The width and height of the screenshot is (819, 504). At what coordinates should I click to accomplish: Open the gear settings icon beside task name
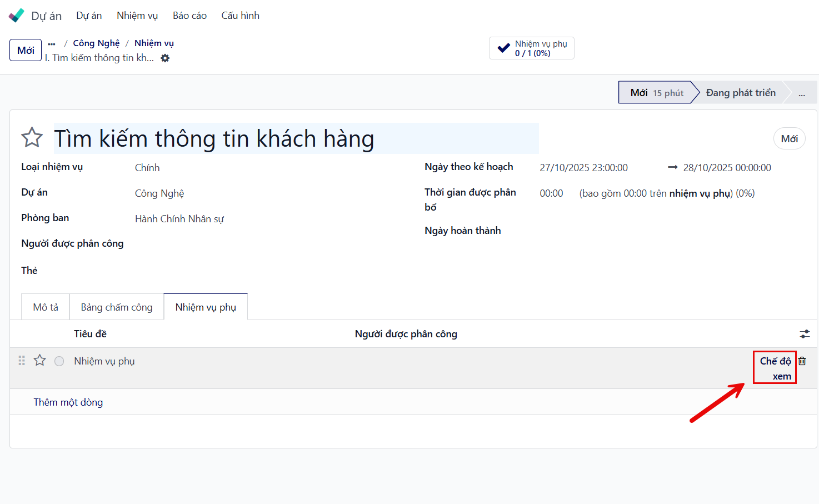click(x=165, y=58)
